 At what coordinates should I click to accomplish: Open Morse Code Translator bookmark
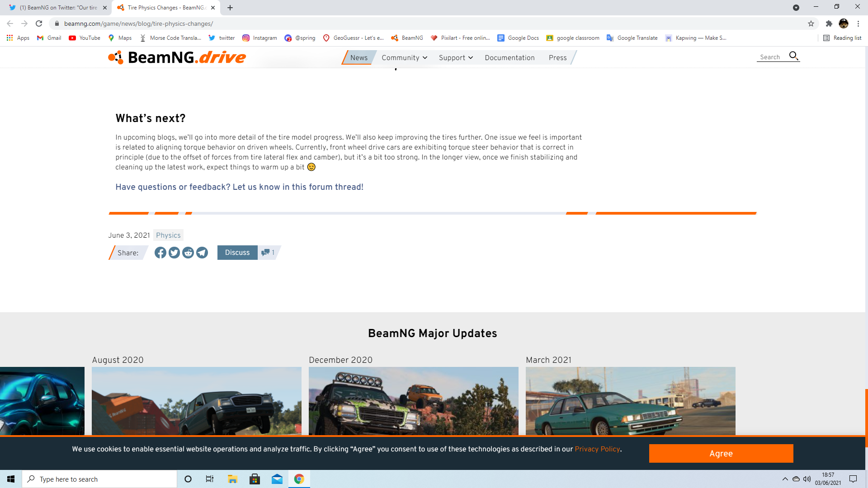click(x=170, y=38)
